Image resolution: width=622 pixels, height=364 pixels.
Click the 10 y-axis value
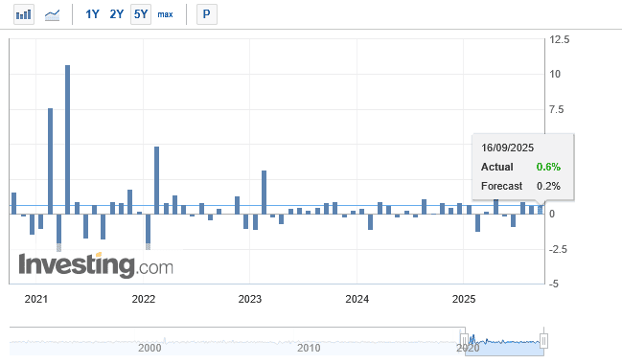555,74
